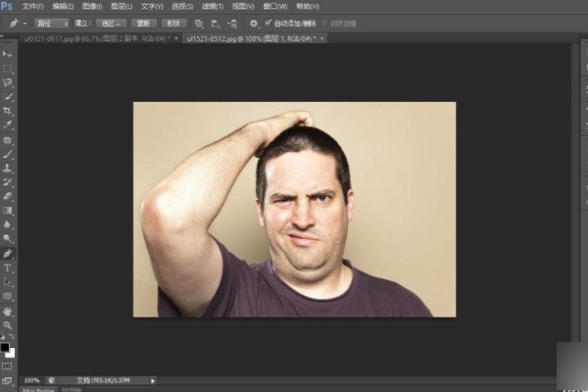Open path arrangement icon in options bar
The height and width of the screenshot is (392, 588).
(x=232, y=24)
